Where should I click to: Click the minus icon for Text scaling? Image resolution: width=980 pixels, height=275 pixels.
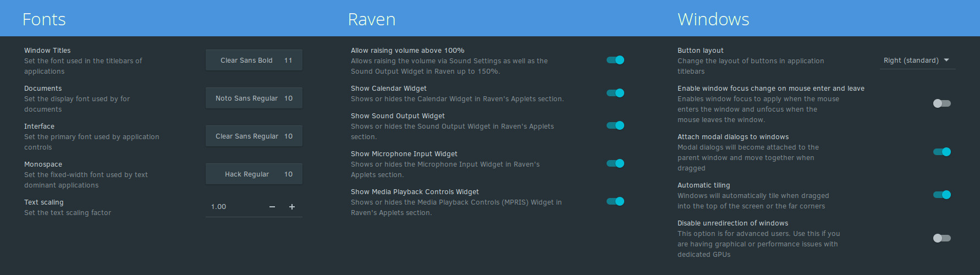272,207
